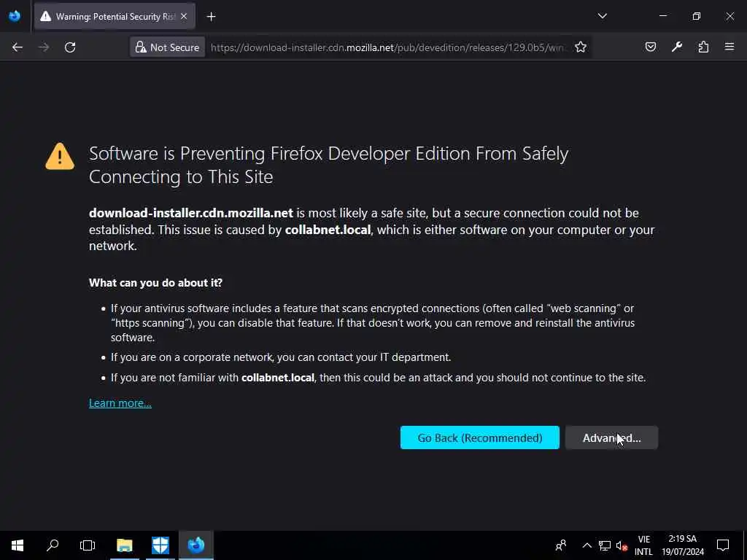Open the network status tray icon

(x=605, y=545)
